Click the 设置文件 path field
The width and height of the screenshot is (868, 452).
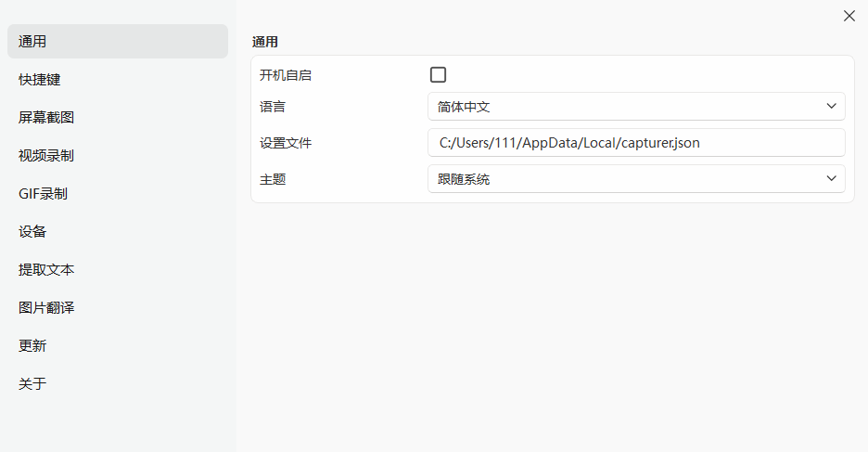[x=636, y=143]
